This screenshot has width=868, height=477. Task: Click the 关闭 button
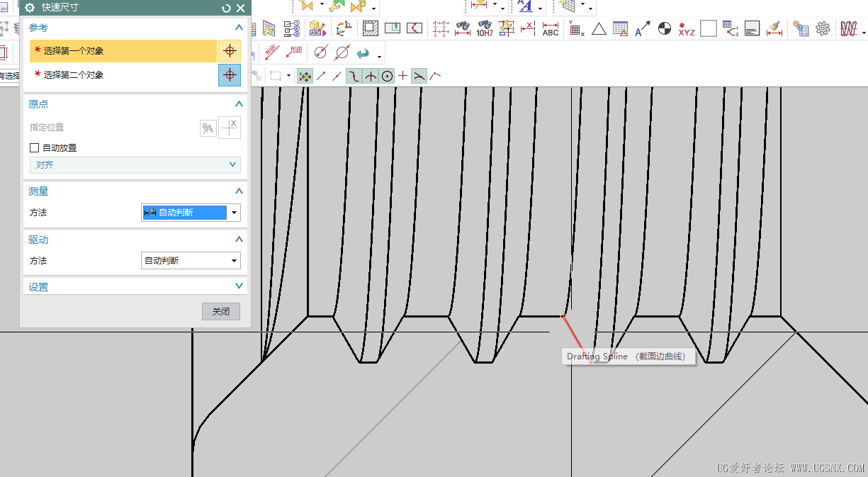pyautogui.click(x=221, y=311)
